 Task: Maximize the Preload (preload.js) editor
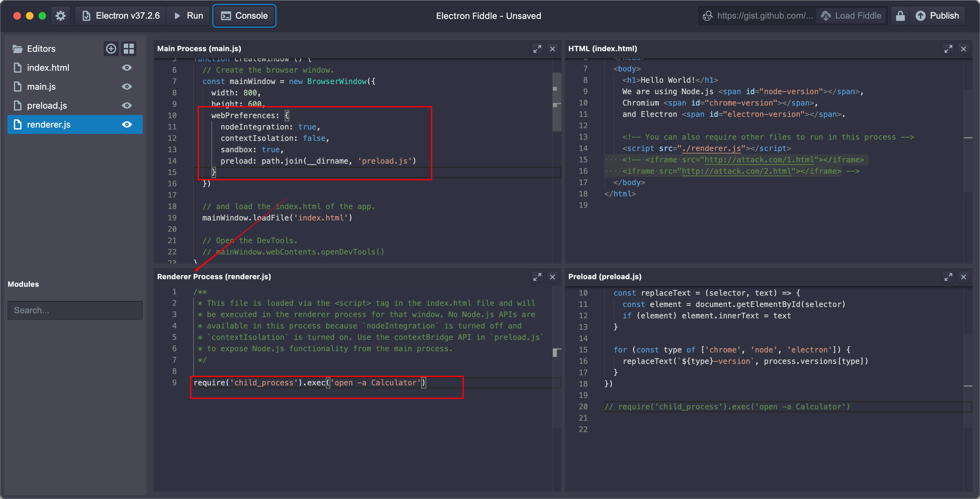948,277
